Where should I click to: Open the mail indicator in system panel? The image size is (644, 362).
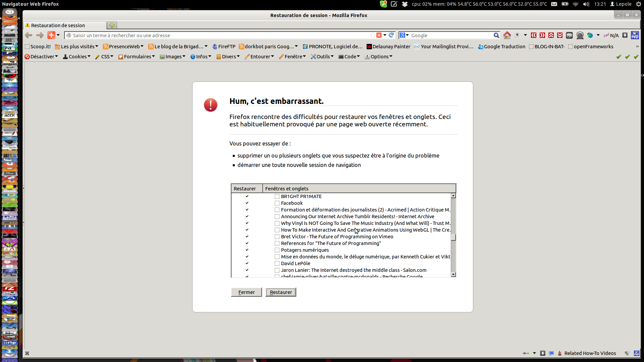(x=554, y=4)
